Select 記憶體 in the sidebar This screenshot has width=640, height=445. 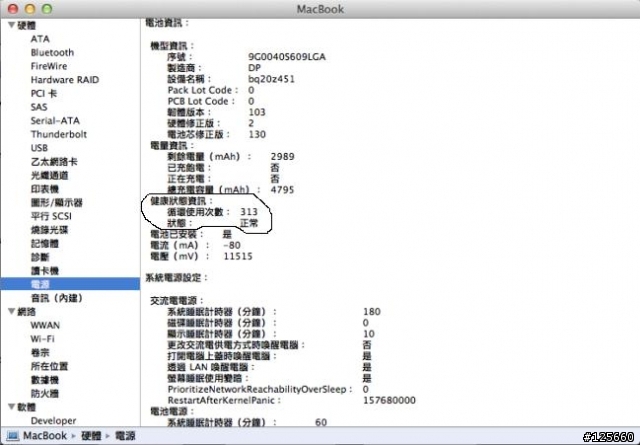coord(45,243)
